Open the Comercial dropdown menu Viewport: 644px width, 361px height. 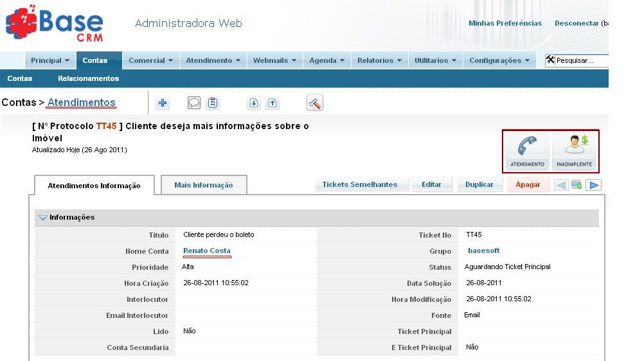coord(150,60)
